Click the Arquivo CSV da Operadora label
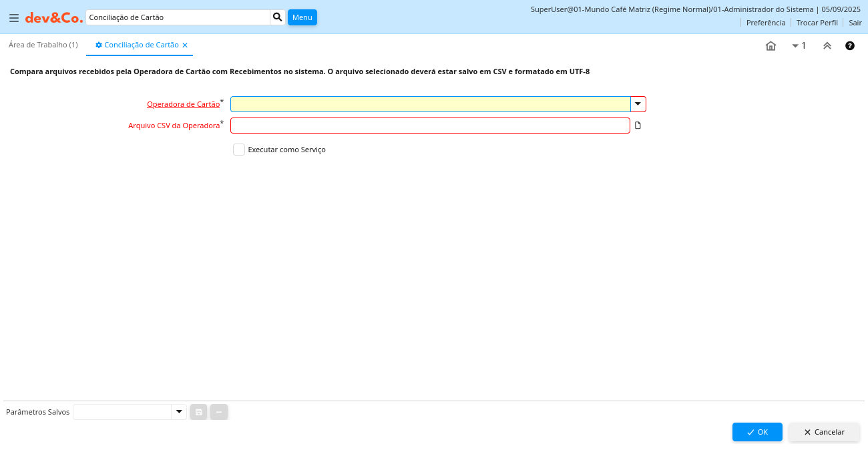 pyautogui.click(x=174, y=126)
